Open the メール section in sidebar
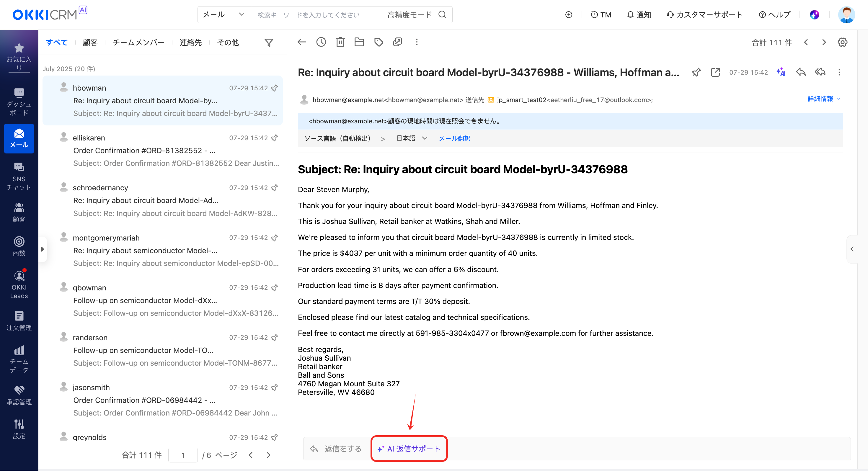The width and height of the screenshot is (868, 471). pyautogui.click(x=19, y=138)
